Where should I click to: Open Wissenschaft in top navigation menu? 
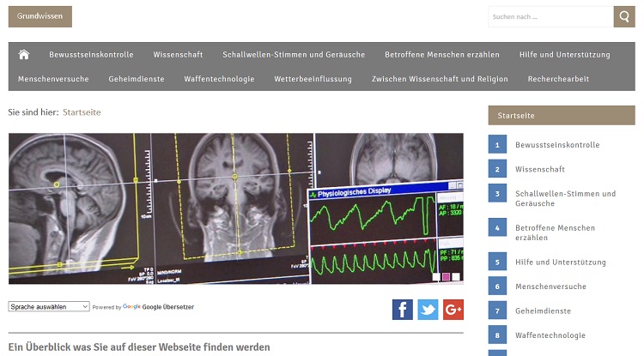(x=178, y=55)
